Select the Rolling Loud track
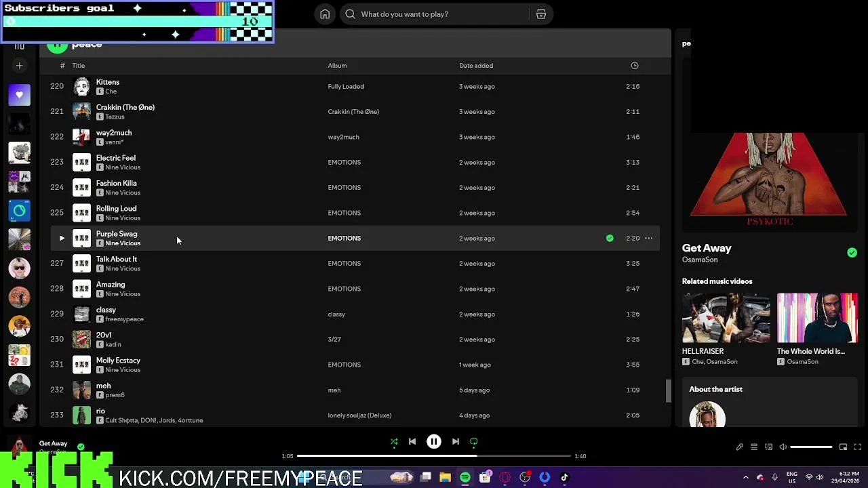The image size is (868, 488). click(x=116, y=209)
